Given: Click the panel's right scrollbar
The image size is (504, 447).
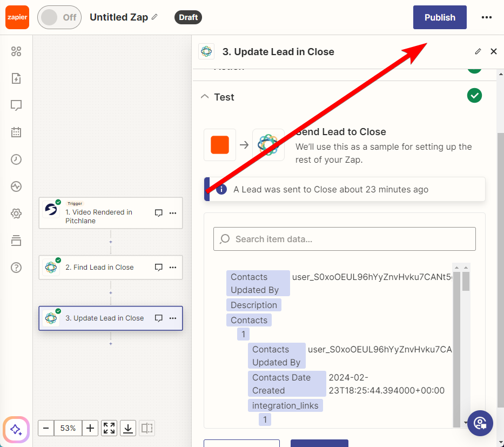Looking at the screenshot, I should [500, 270].
